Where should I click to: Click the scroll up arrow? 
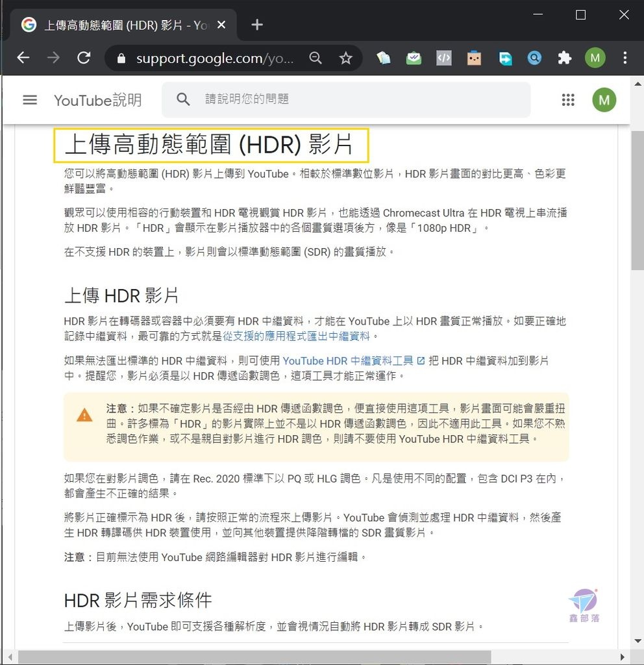[x=638, y=84]
